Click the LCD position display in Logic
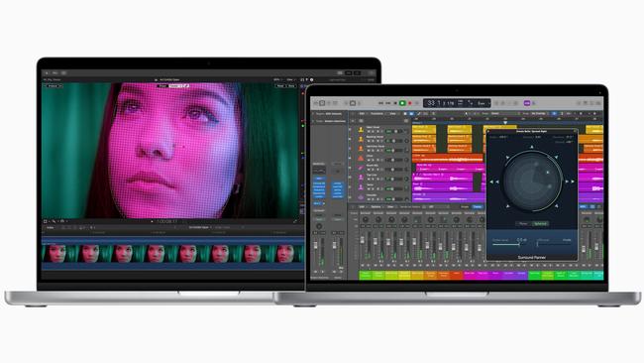Screen dimensions: 644x363 click(x=457, y=103)
